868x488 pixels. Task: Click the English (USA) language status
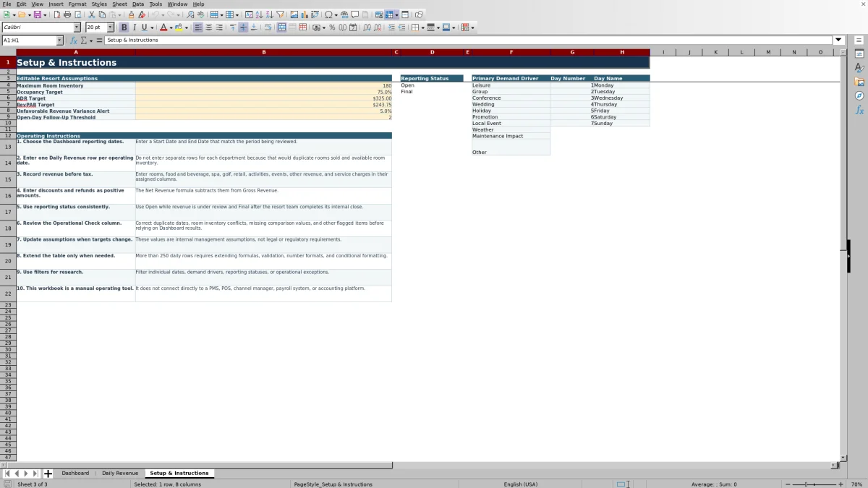pos(521,484)
